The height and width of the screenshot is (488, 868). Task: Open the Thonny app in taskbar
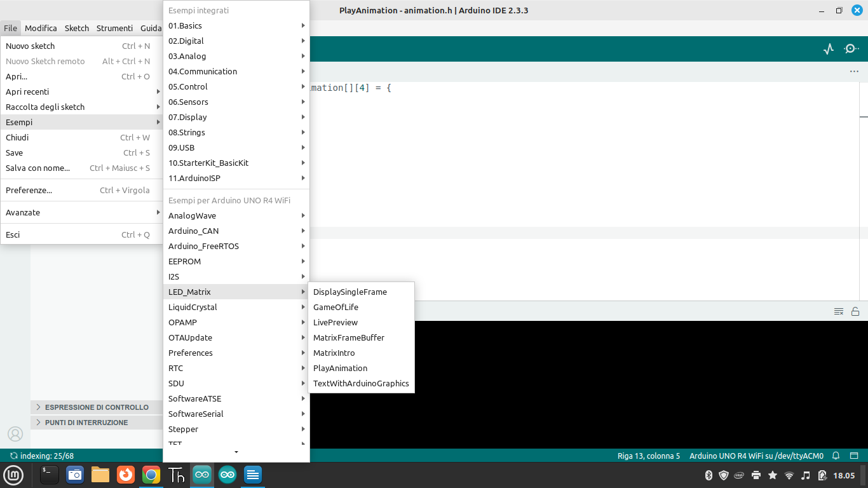(177, 475)
